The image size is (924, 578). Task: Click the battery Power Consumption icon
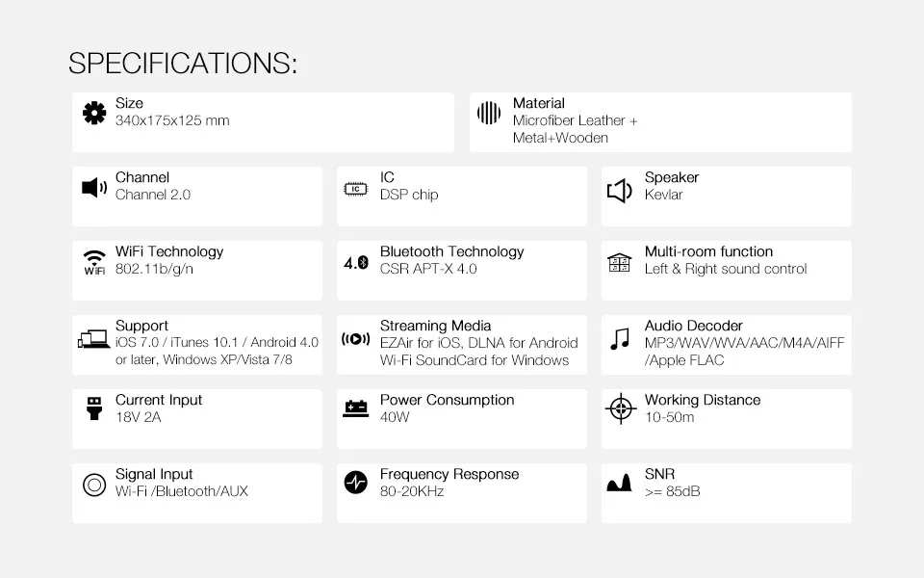pyautogui.click(x=355, y=408)
